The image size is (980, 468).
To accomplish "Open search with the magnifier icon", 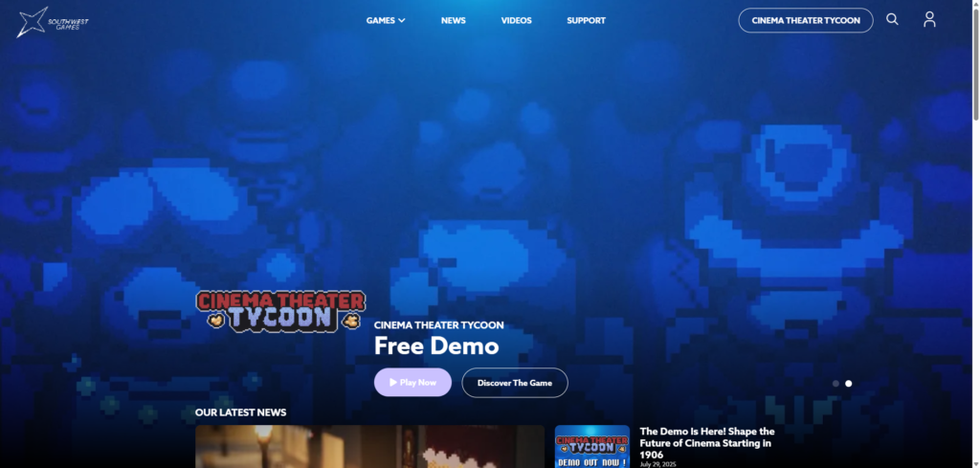I will point(892,19).
